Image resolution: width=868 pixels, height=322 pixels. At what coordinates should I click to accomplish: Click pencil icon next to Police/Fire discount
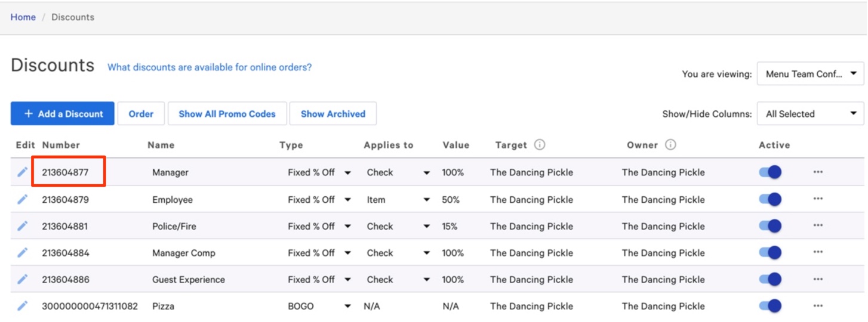(23, 226)
